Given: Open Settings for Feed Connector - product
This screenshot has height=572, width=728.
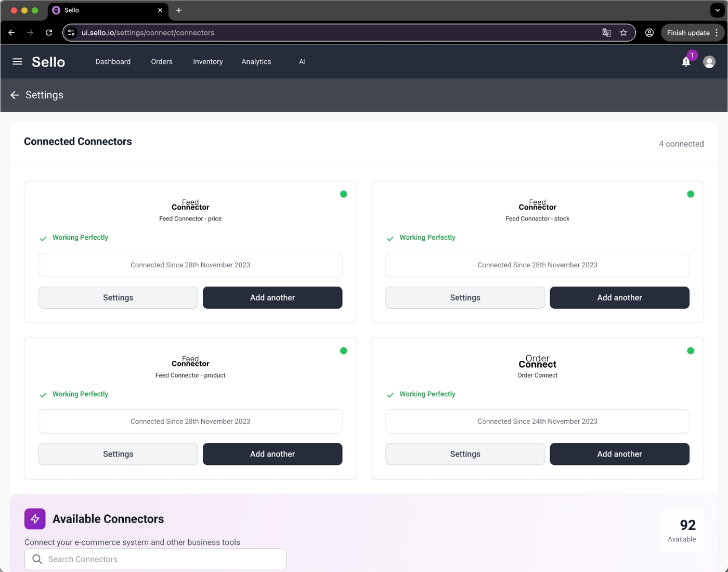Looking at the screenshot, I should tap(118, 454).
